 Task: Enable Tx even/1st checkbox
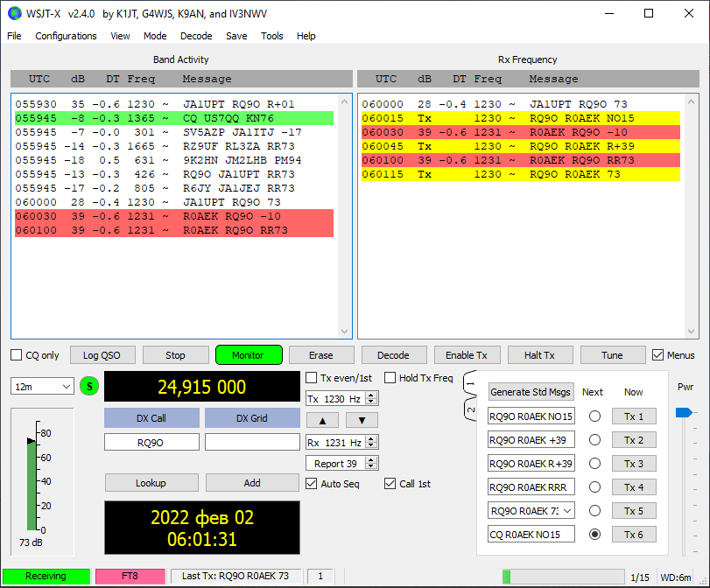[312, 377]
